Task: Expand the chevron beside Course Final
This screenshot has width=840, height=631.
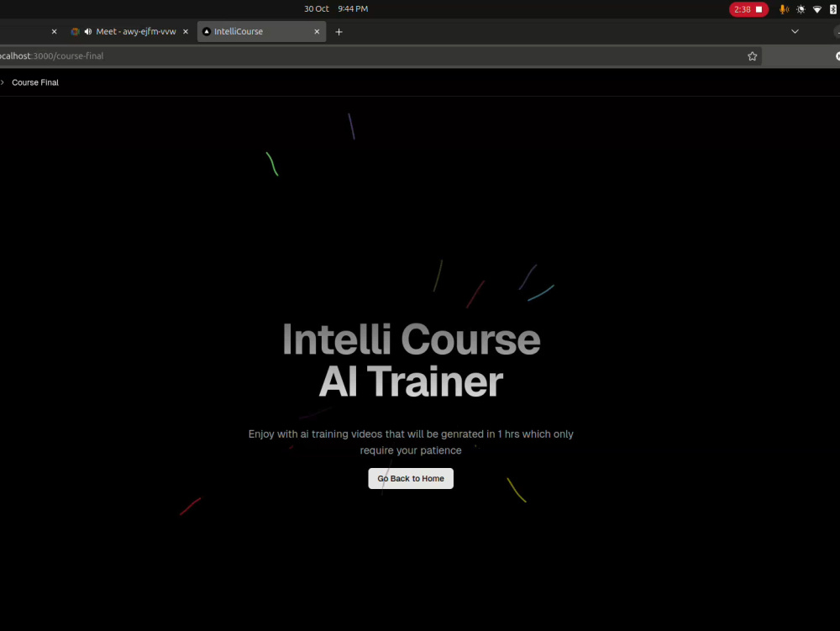Action: click(x=3, y=82)
